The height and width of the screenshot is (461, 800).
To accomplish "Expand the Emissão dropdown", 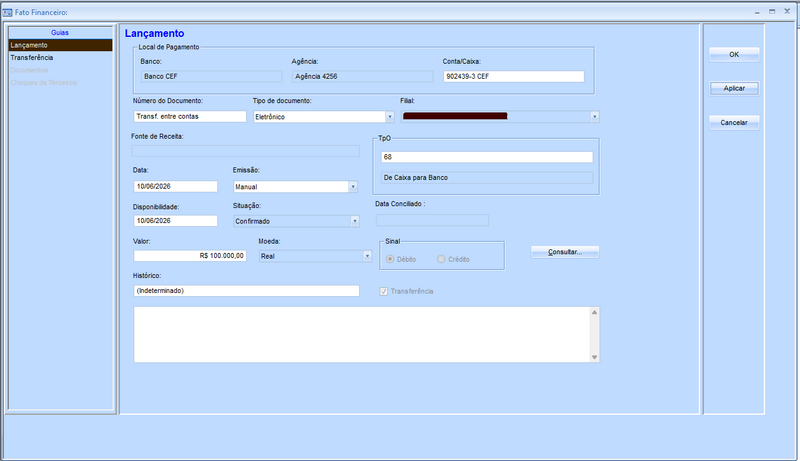I will coord(353,187).
